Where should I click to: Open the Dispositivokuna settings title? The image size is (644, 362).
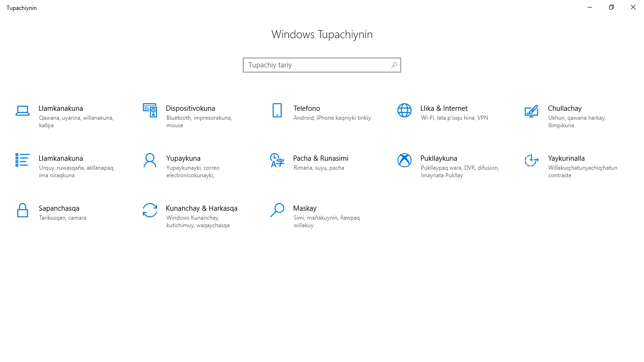(190, 108)
